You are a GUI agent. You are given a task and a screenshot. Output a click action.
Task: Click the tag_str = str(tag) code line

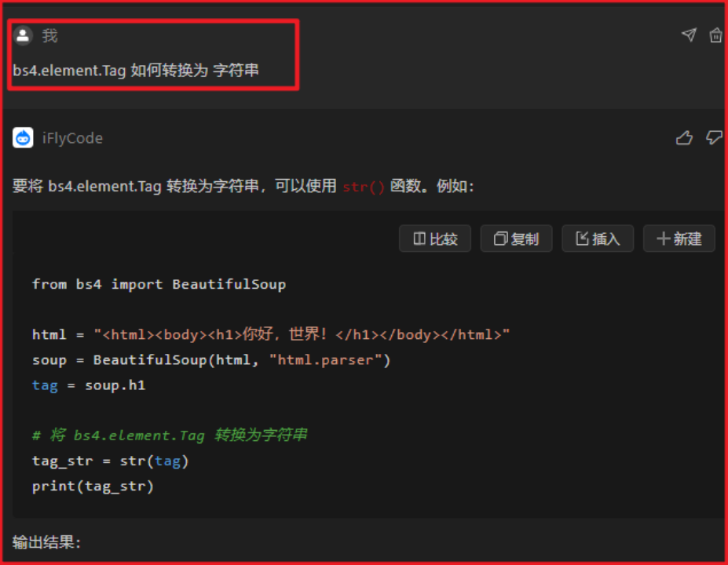(110, 461)
